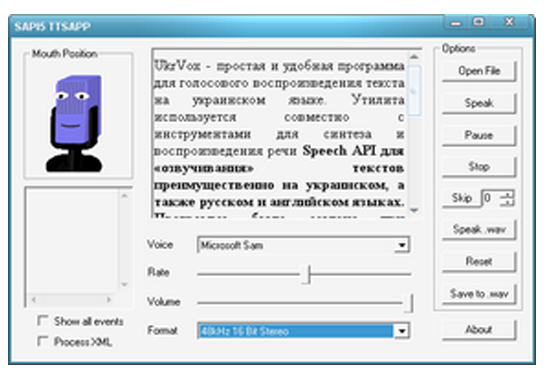The width and height of the screenshot is (547, 380).
Task: Start speech with the Speak button
Action: tap(479, 103)
